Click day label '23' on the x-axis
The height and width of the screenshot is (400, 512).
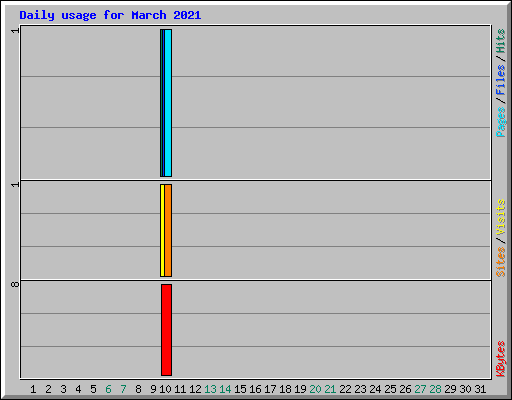[360, 389]
